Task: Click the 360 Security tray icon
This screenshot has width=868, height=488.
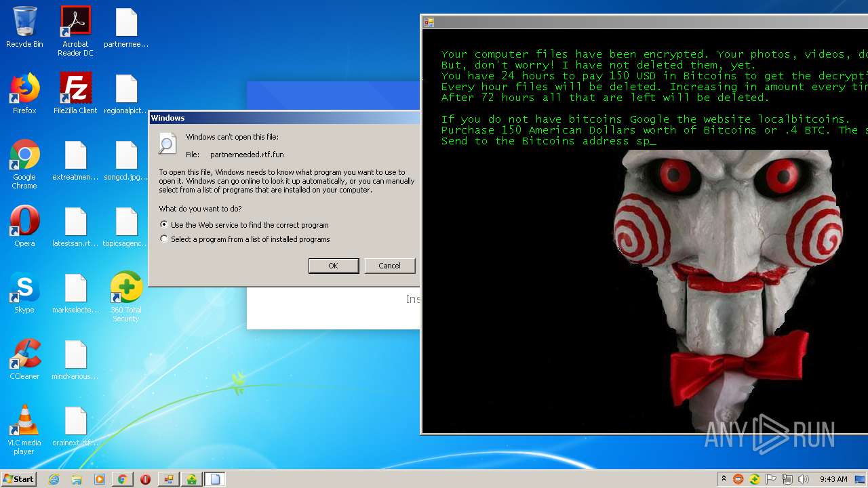Action: 754,479
